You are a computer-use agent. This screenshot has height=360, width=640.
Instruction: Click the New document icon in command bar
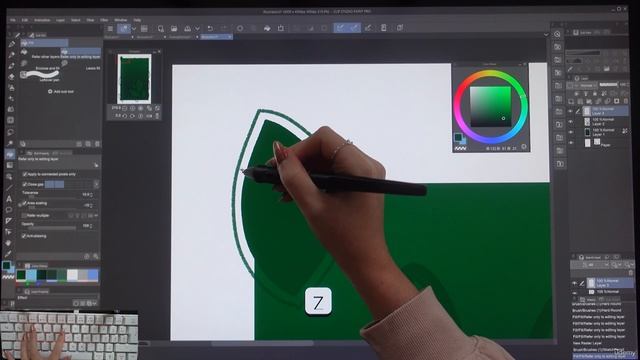pyautogui.click(x=160, y=28)
